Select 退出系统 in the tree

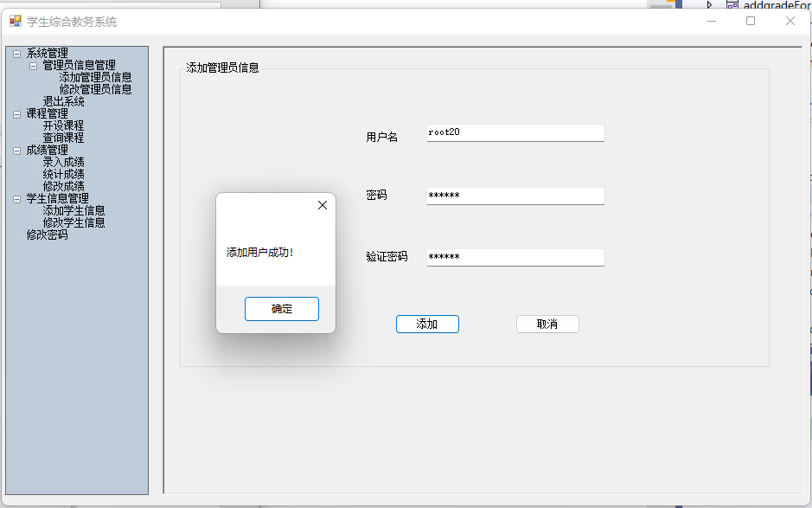[63, 101]
